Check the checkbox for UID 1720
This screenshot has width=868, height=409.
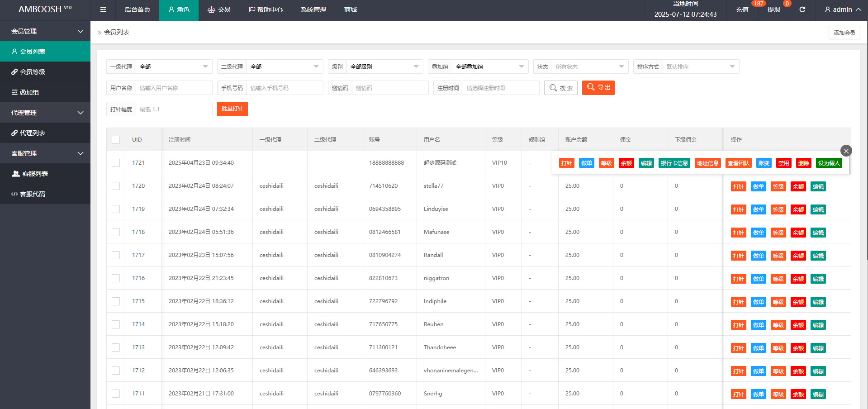point(116,186)
